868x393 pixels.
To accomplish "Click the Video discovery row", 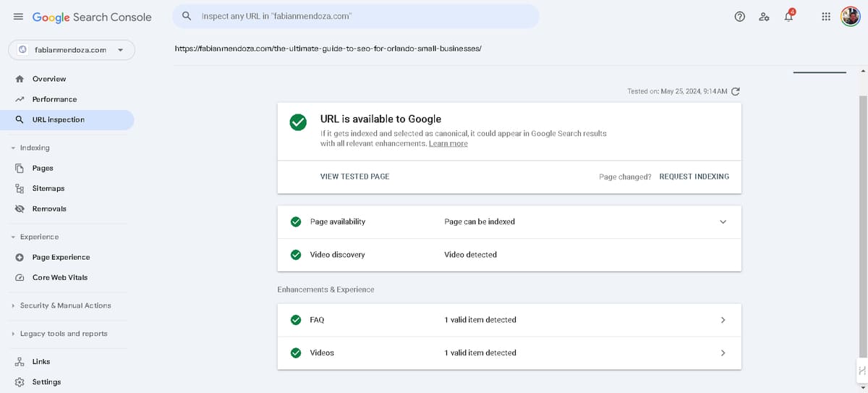I will pyautogui.click(x=509, y=255).
